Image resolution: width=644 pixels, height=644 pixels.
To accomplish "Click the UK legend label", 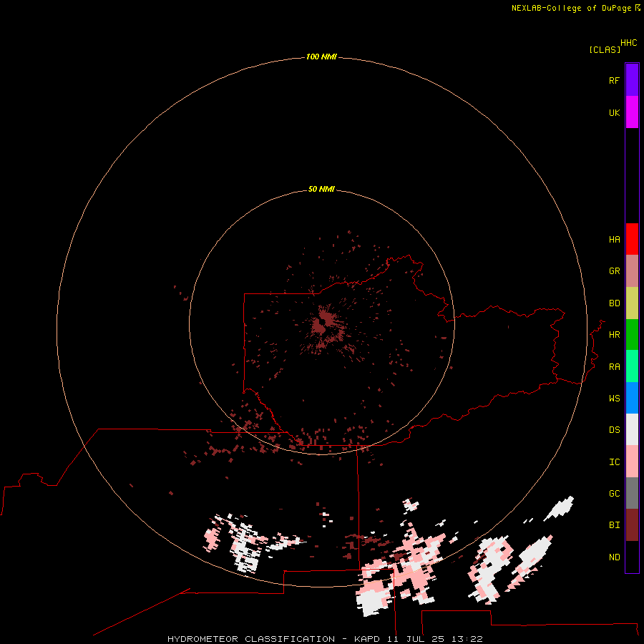I will 614,112.
